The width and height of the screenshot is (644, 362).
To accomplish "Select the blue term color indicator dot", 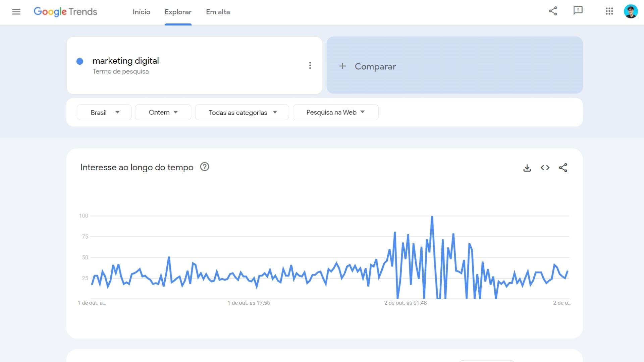I will tap(79, 61).
